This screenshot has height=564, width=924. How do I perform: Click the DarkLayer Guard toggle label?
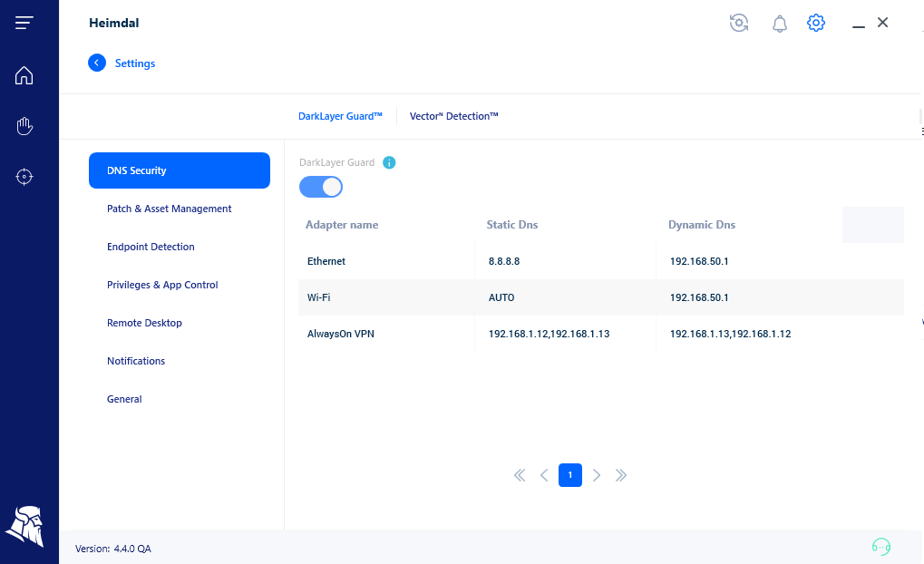coord(337,162)
